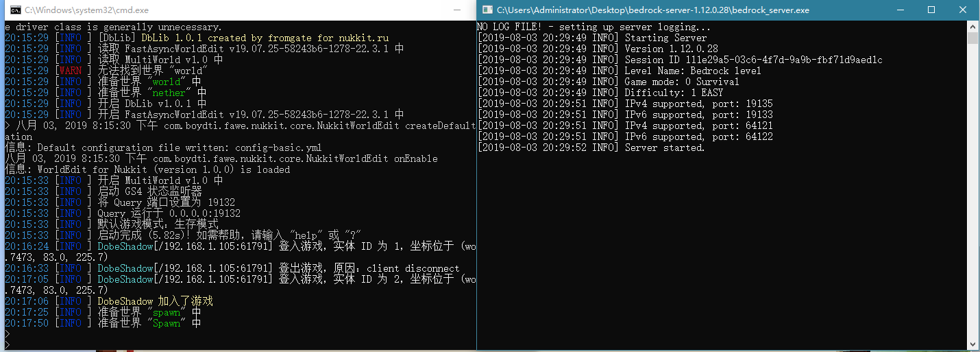Minimize the bedrock_server.exe window
Screen dimensions: 980x352
coord(898,10)
